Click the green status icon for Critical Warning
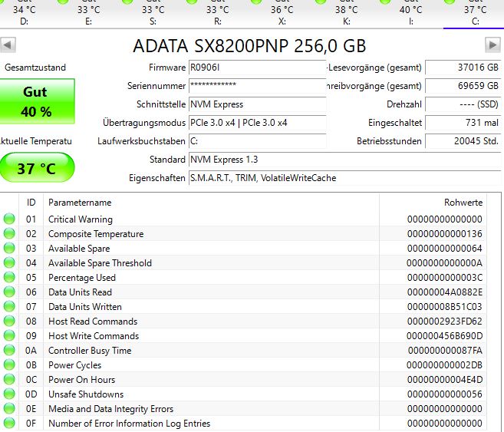504x432 pixels. point(9,219)
